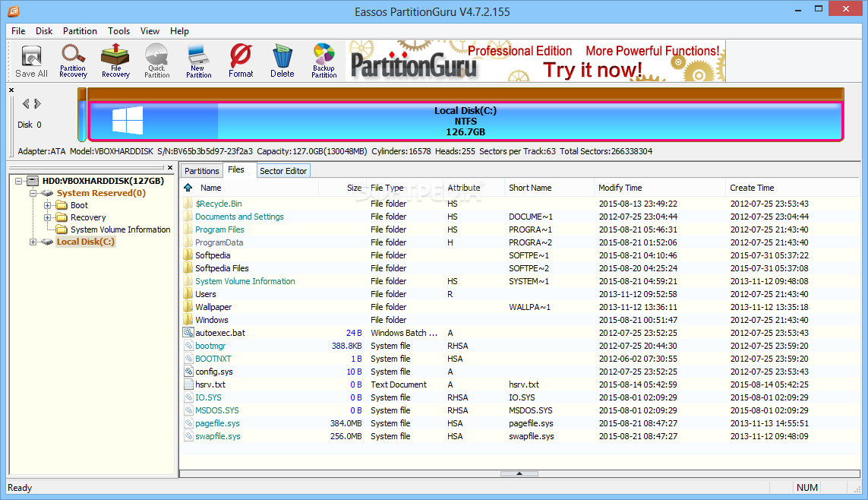Viewport: 868px width, 500px height.
Task: Open the Tools menu
Action: coord(118,31)
